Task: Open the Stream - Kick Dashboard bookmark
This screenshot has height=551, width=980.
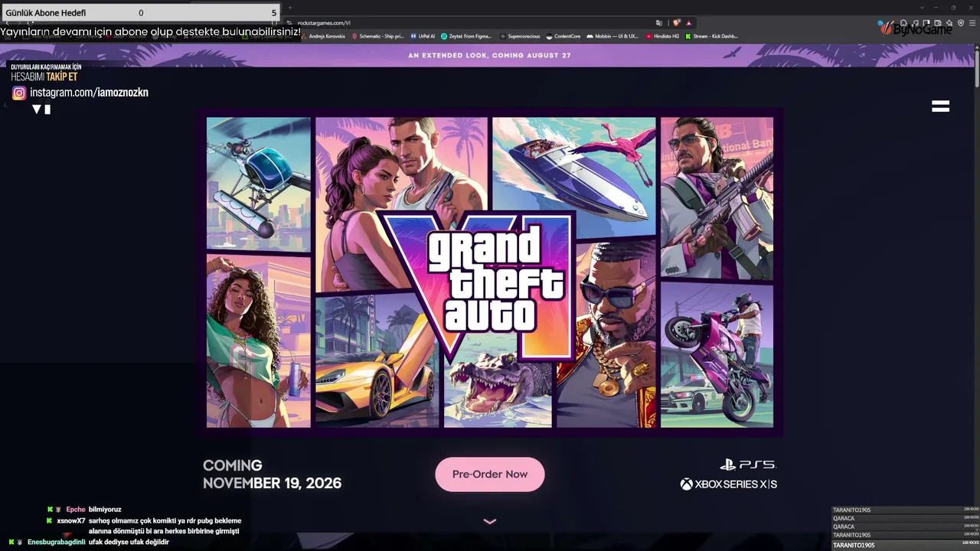Action: tap(711, 36)
